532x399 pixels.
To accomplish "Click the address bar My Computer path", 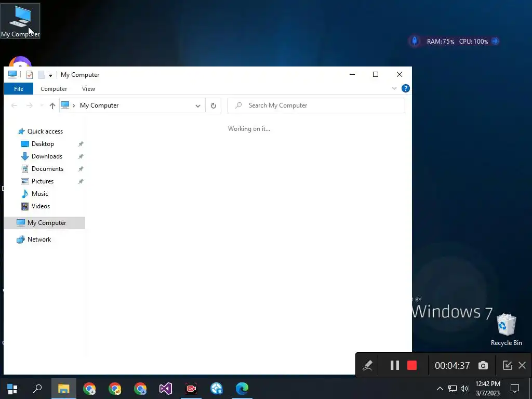I will coord(99,105).
